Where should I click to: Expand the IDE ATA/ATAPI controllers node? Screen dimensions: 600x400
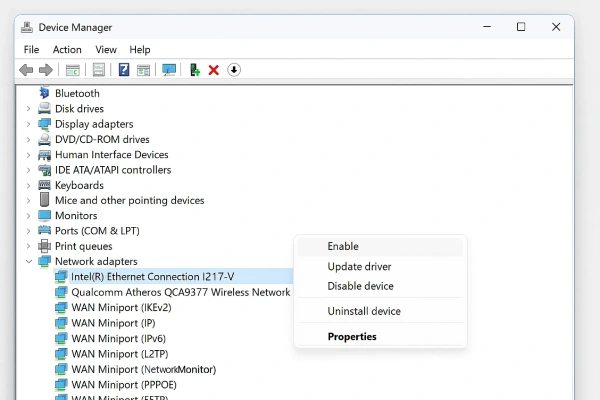[x=28, y=170]
